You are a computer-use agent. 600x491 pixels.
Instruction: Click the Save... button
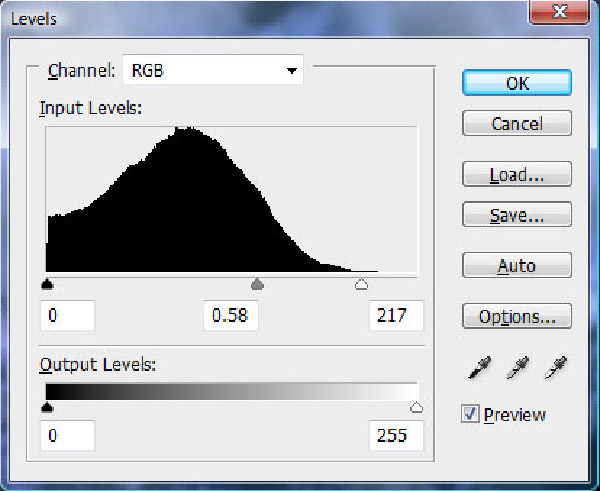coord(517,214)
